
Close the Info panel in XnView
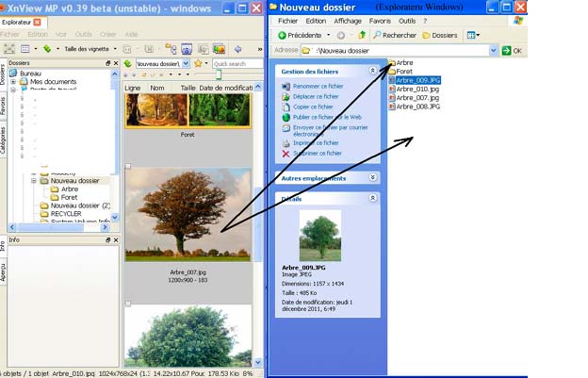[116, 239]
